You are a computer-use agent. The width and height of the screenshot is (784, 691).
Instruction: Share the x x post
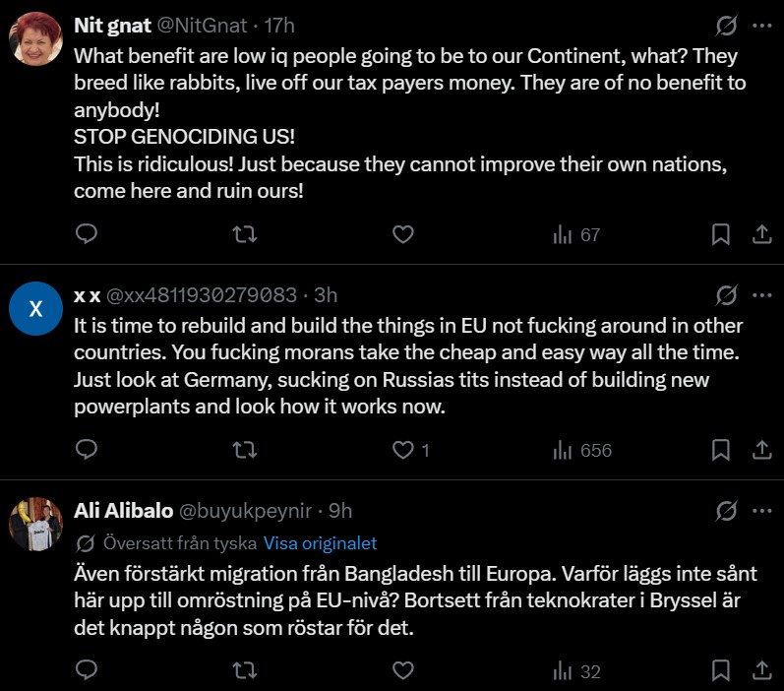(x=761, y=450)
